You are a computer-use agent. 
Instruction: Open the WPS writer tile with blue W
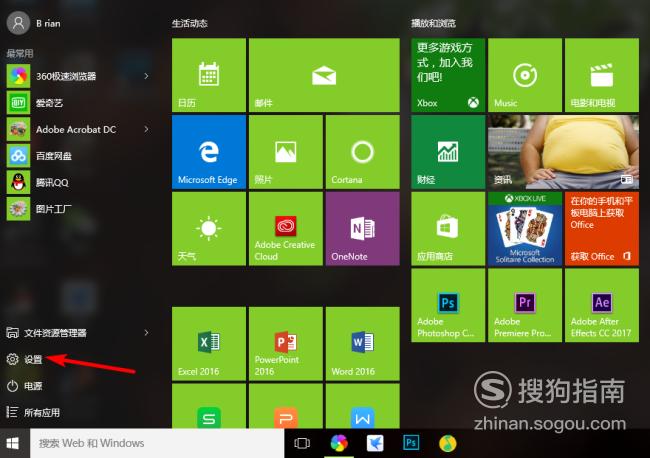pos(363,406)
